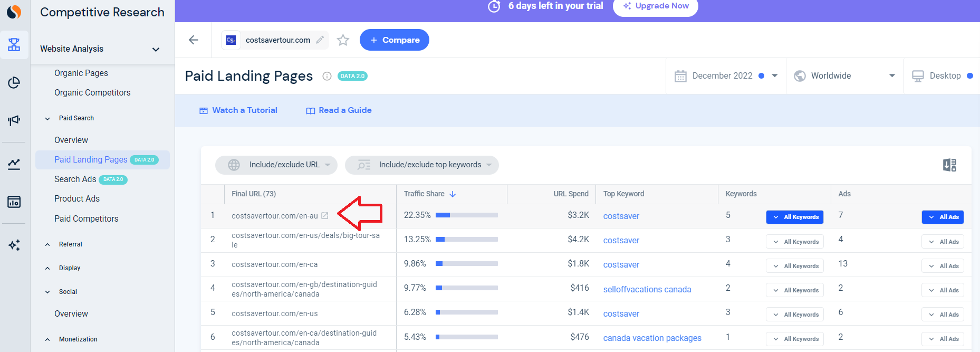Click the back arrow icon
This screenshot has width=980, height=352.
(194, 40)
